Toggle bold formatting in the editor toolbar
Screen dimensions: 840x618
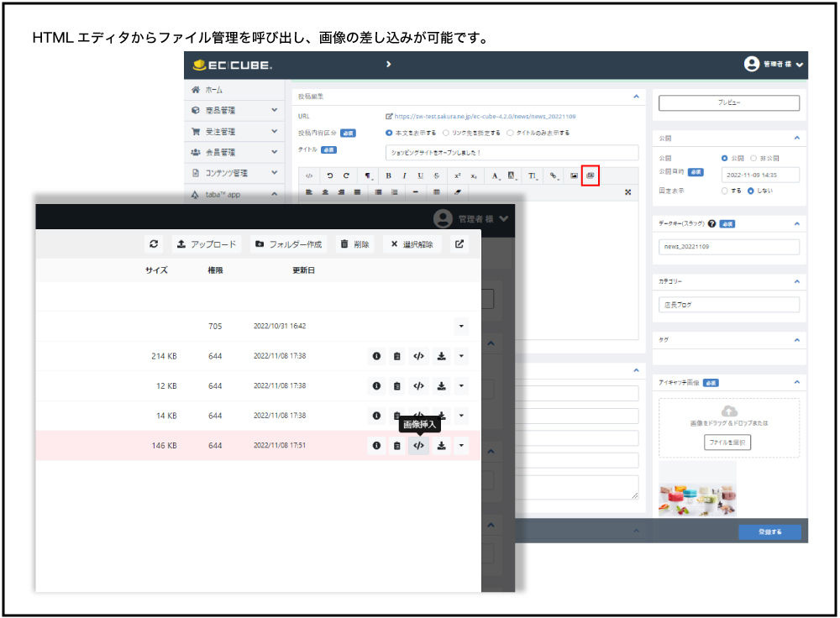(388, 175)
